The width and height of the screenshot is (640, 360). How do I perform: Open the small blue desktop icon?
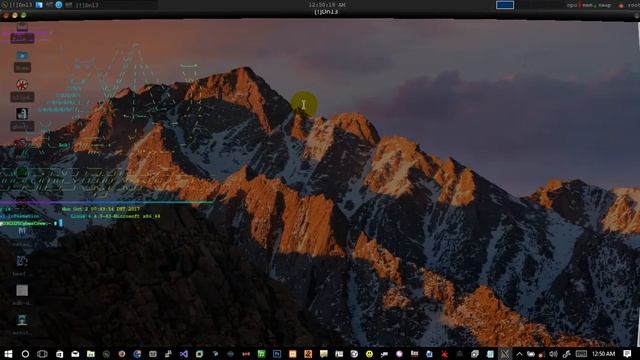22,56
